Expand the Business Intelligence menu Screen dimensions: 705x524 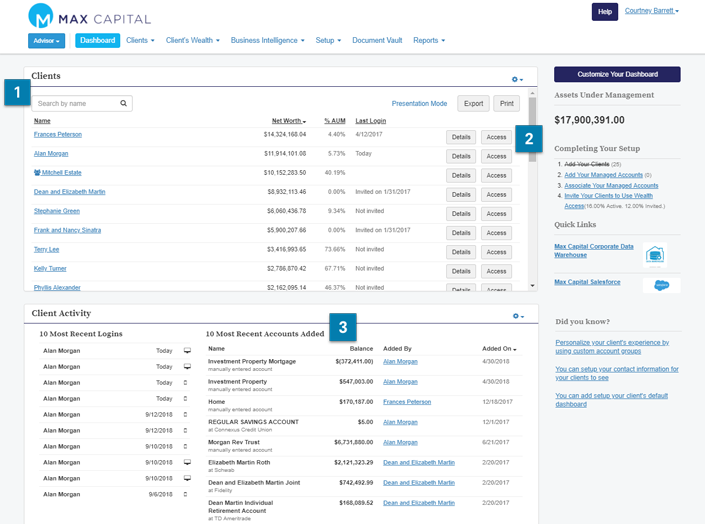(267, 41)
